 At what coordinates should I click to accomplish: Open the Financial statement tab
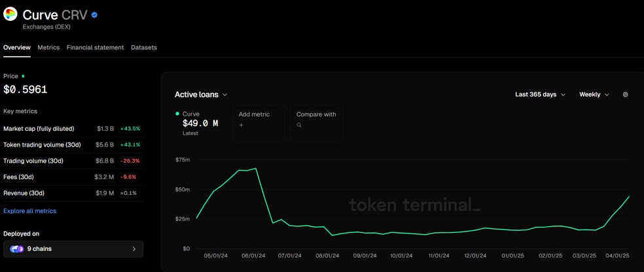[96, 48]
